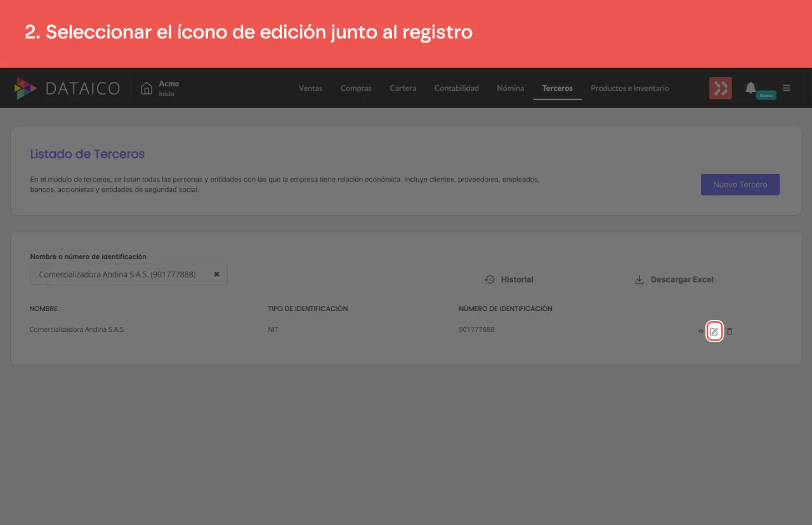Open the hamburger menu in the top bar
The image size is (812, 525).
pos(787,88)
